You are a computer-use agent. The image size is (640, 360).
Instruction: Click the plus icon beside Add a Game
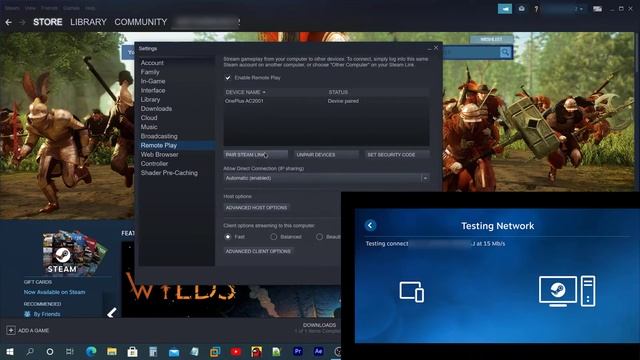[11, 330]
